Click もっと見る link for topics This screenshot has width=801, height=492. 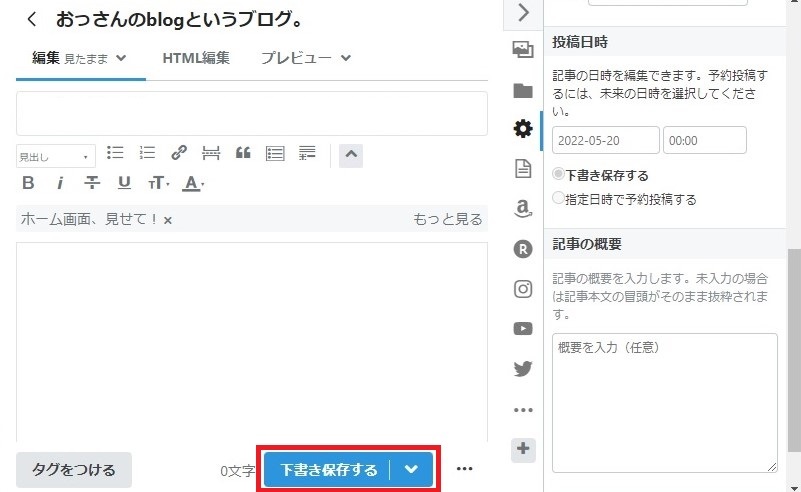(447, 219)
